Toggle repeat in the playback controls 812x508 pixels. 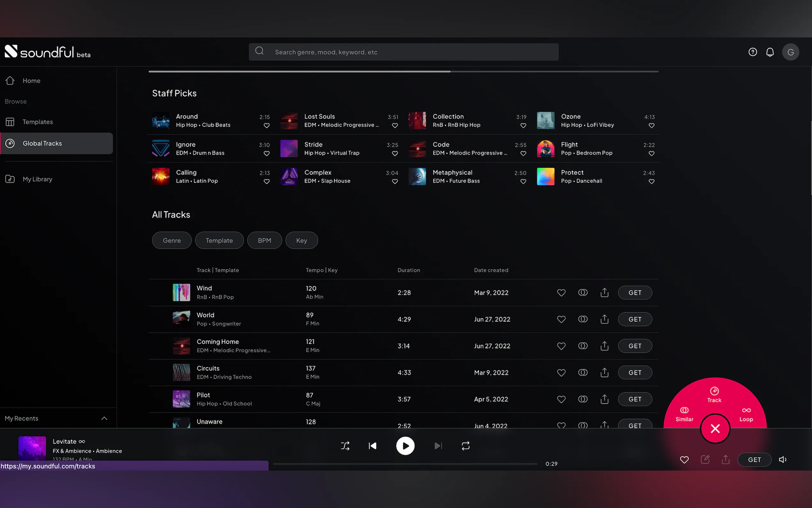click(465, 446)
